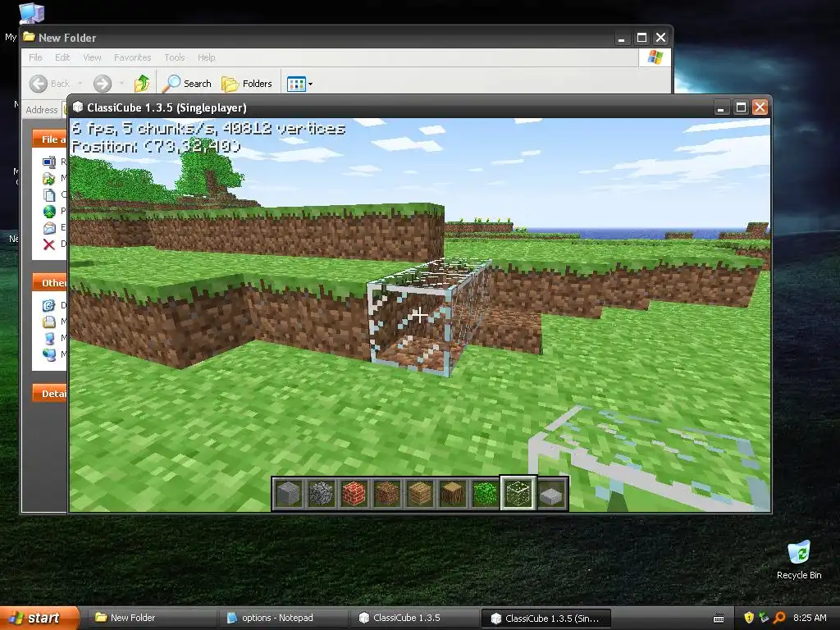
Task: Expand the Details panel header
Action: pos(49,393)
